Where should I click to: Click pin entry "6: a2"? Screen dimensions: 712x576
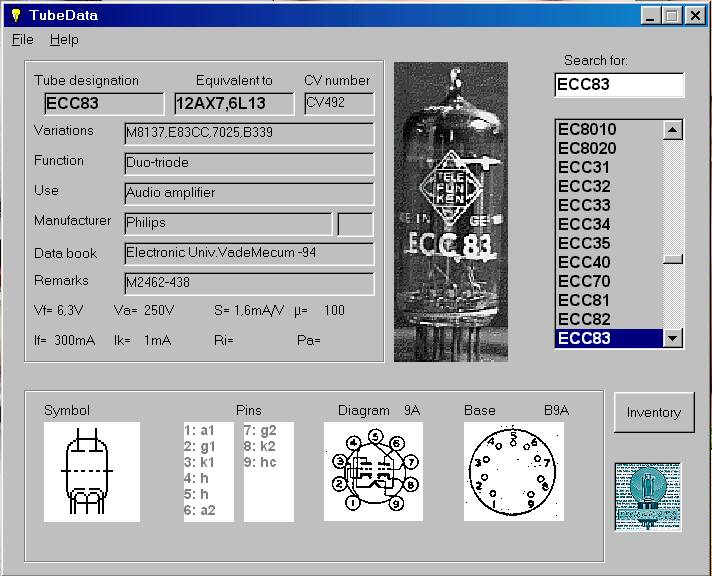(200, 510)
